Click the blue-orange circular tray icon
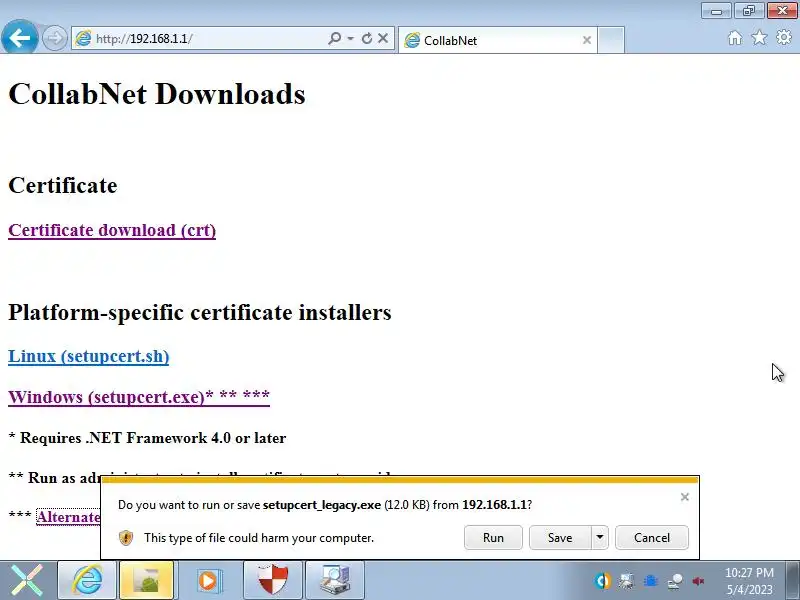The height and width of the screenshot is (600, 800). [x=603, y=581]
